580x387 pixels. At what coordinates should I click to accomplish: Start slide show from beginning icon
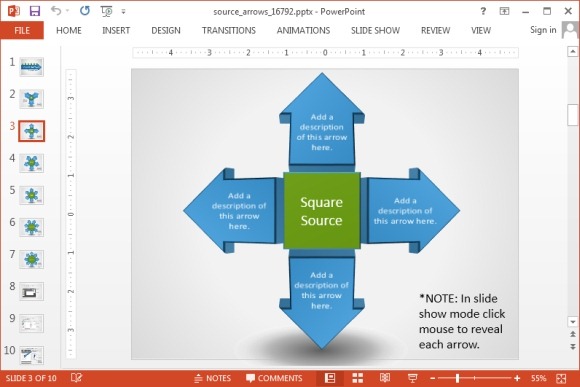pyautogui.click(x=107, y=11)
